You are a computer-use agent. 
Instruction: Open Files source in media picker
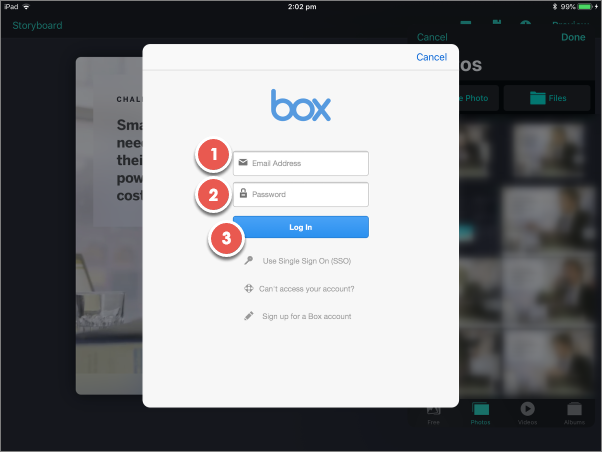pyautogui.click(x=547, y=98)
